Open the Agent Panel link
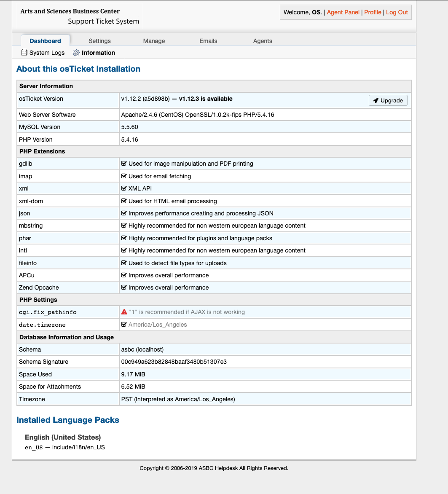The image size is (448, 494). click(x=343, y=12)
